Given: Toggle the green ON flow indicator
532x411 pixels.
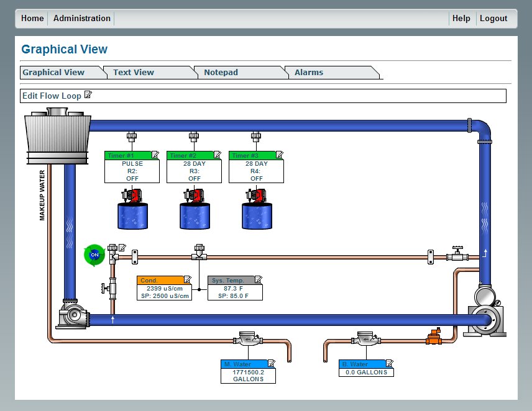Looking at the screenshot, I should [x=94, y=255].
